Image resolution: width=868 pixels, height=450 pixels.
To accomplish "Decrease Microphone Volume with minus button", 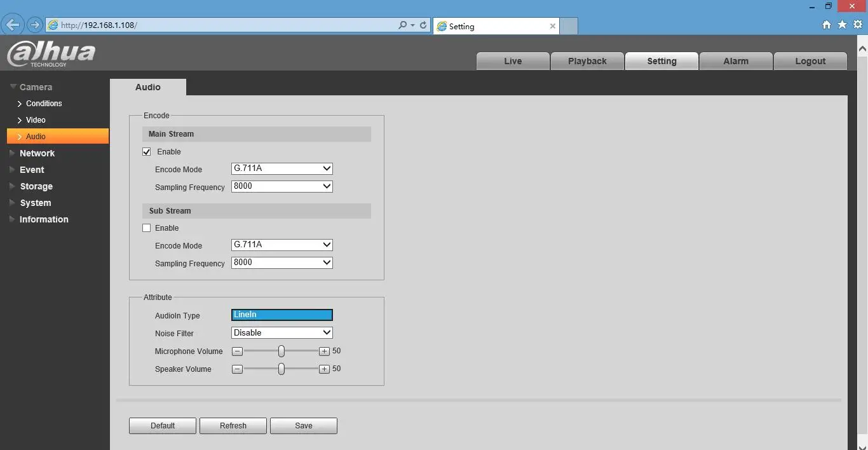I will (x=237, y=351).
